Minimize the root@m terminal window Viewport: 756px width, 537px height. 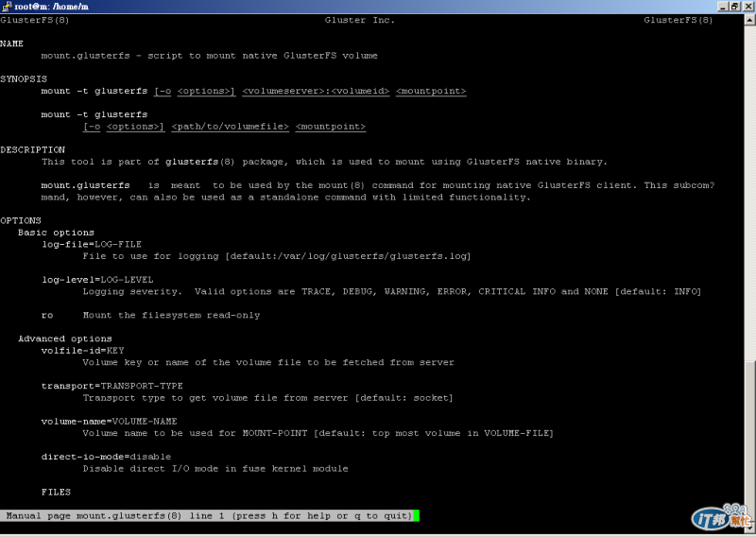pos(722,7)
